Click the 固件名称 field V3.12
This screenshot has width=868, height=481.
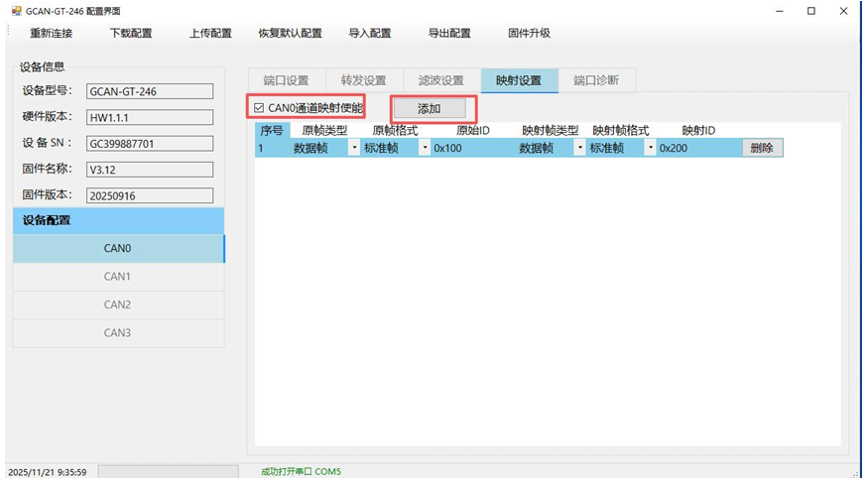pos(150,170)
